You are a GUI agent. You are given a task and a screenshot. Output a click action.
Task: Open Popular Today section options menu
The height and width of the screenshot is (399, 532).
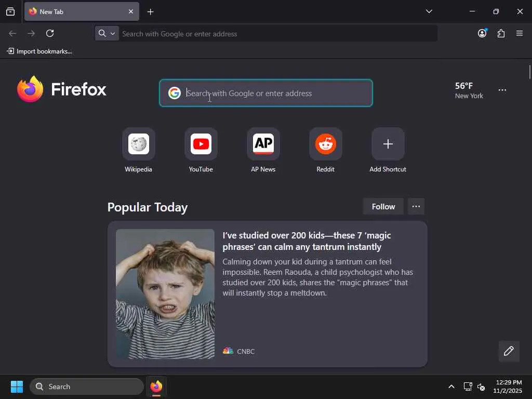pyautogui.click(x=416, y=206)
